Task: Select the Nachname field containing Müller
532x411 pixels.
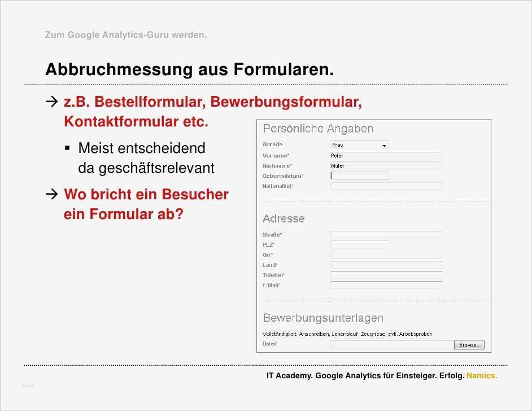Action: 386,165
